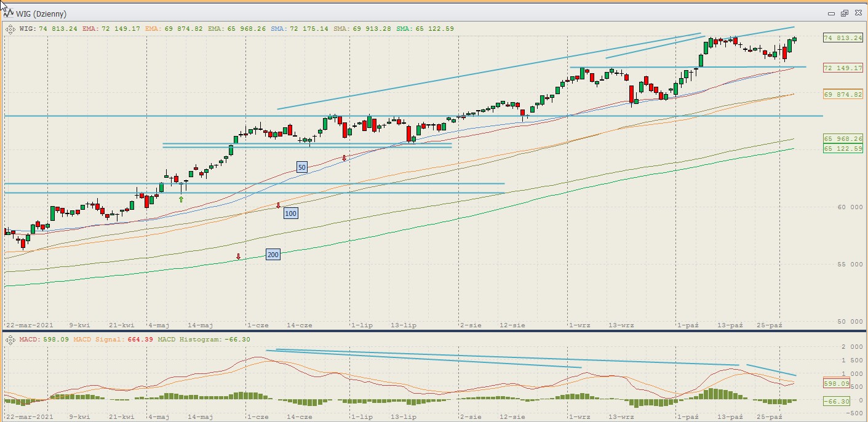Minimize the WIG chart window
868x422 pixels.
click(832, 13)
